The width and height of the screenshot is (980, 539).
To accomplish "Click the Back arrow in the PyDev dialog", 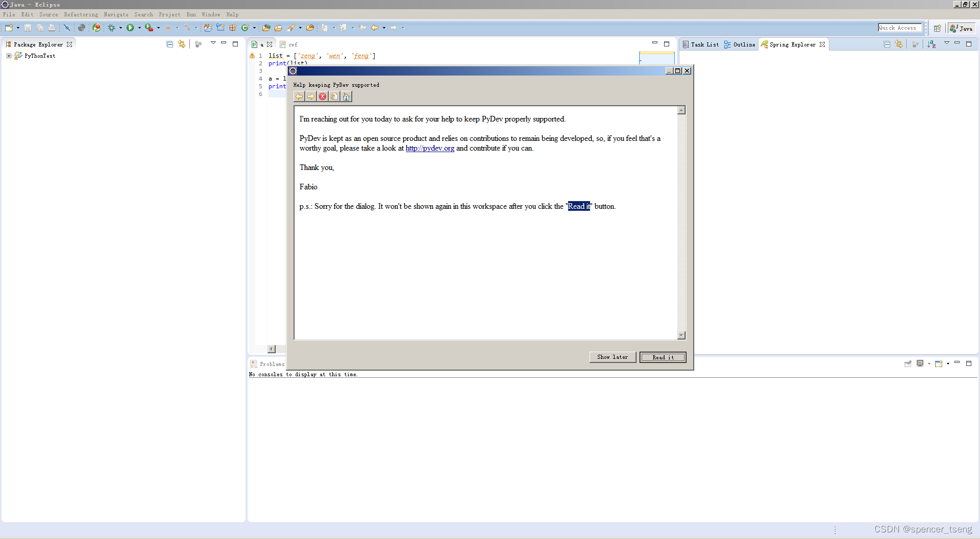I will pos(299,96).
